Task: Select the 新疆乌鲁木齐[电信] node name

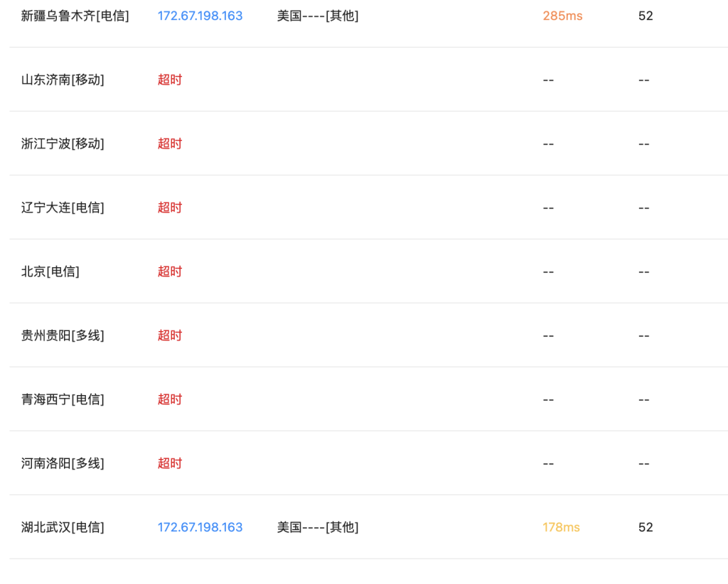Action: [x=75, y=16]
